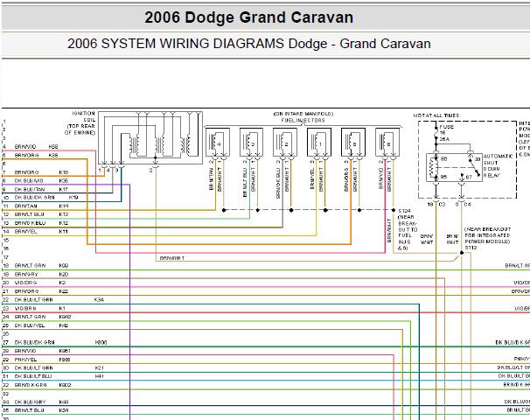Click the BRN/LT GRN label on row 18
The image size is (530, 420).
[x=30, y=265]
